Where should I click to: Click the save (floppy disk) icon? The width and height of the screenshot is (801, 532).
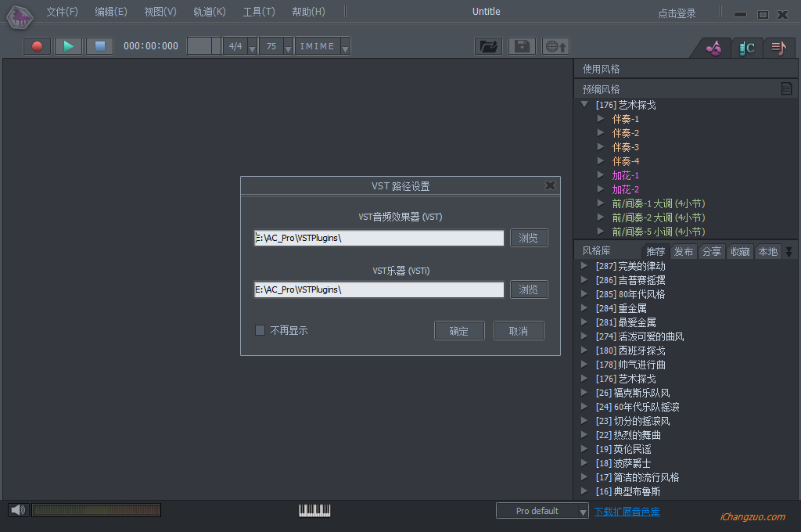[521, 45]
